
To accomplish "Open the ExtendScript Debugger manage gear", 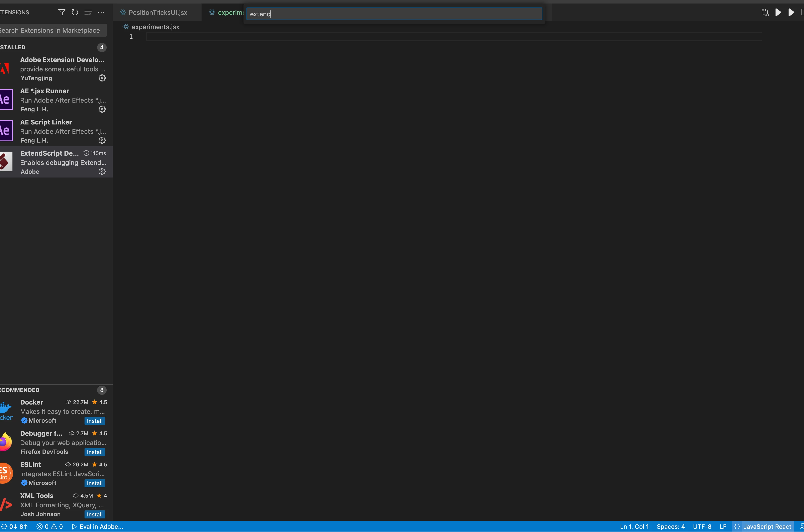I will pos(102,172).
